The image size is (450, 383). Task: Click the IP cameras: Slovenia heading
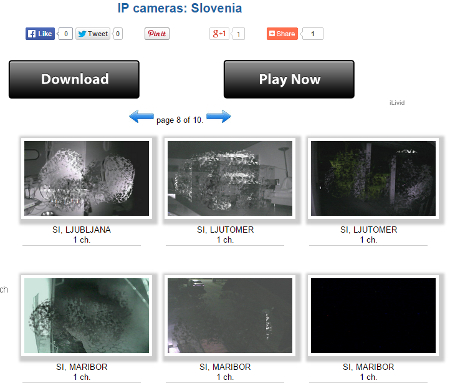(x=180, y=8)
